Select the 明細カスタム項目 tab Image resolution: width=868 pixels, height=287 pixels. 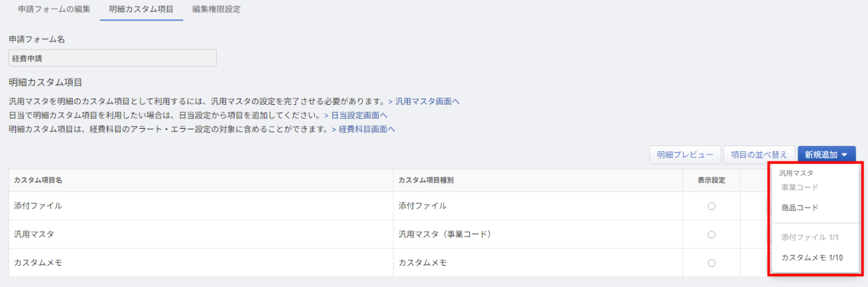[141, 10]
